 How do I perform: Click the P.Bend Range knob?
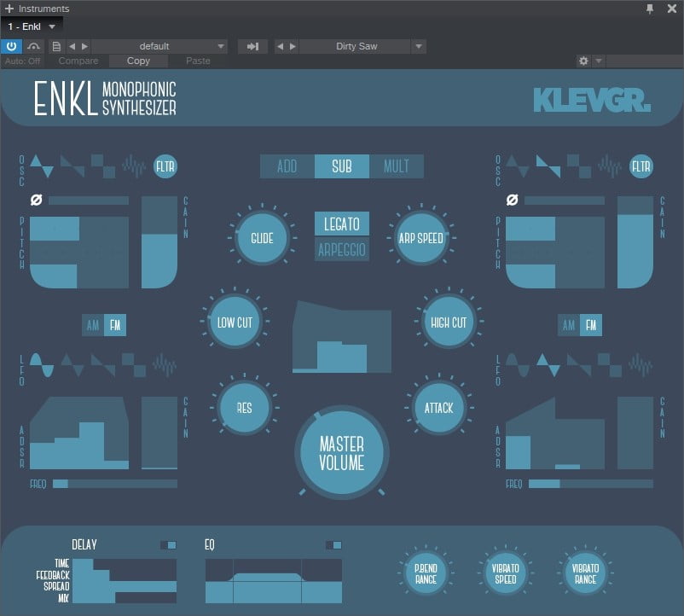[426, 573]
